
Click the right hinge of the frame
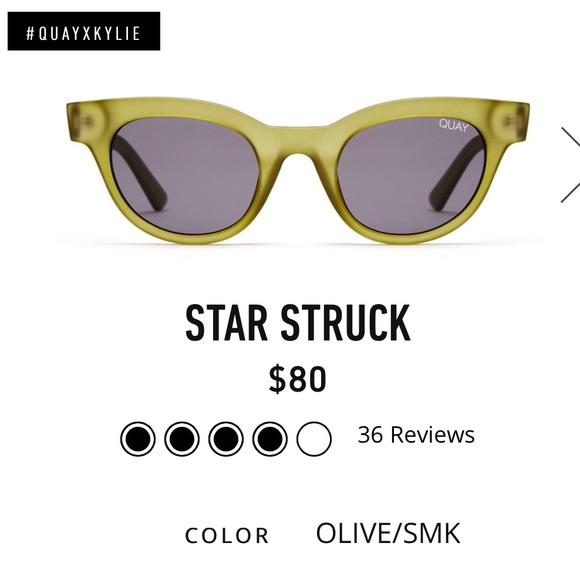[x=511, y=122]
